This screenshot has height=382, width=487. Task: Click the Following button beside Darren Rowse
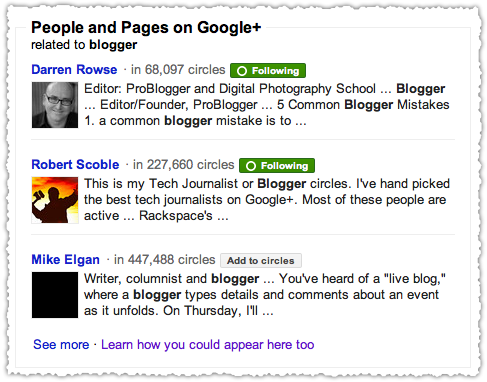(x=268, y=70)
